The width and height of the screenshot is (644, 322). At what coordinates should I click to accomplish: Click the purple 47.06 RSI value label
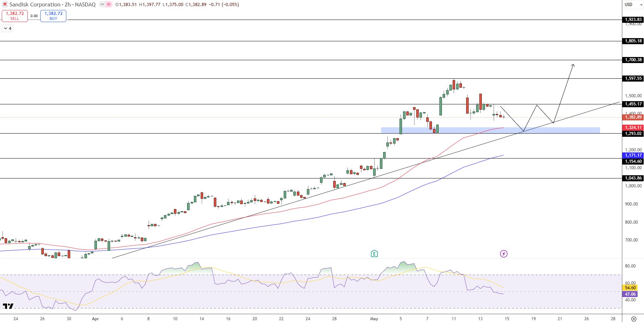pyautogui.click(x=630, y=294)
